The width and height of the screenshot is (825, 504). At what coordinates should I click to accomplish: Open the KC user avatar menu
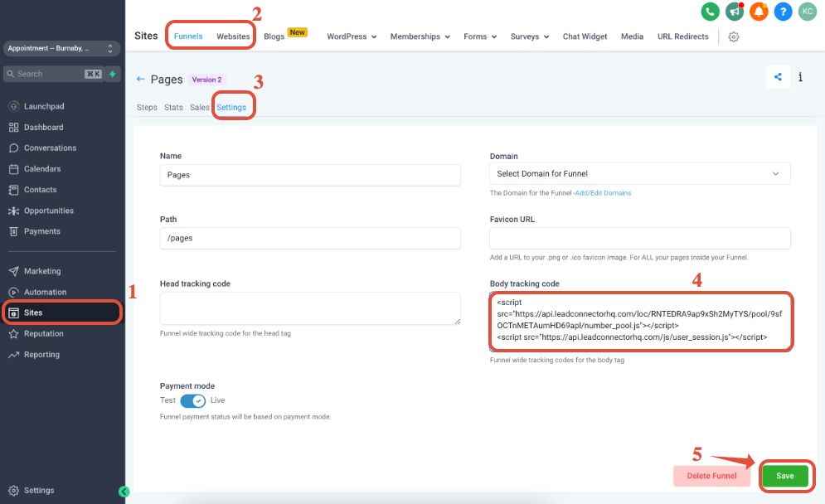pyautogui.click(x=807, y=12)
